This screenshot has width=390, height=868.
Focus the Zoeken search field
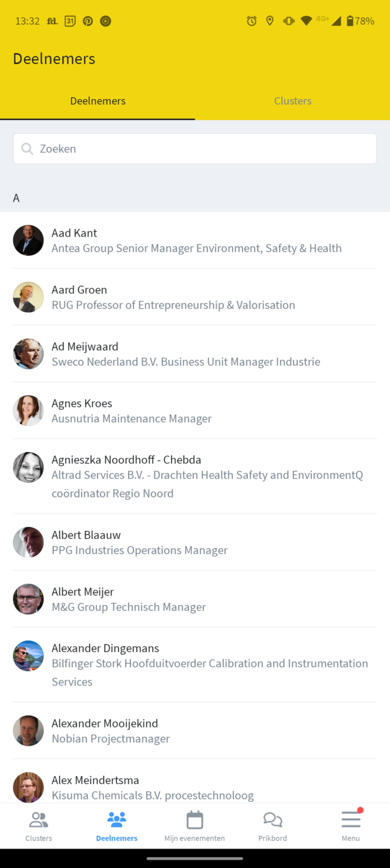200,149
